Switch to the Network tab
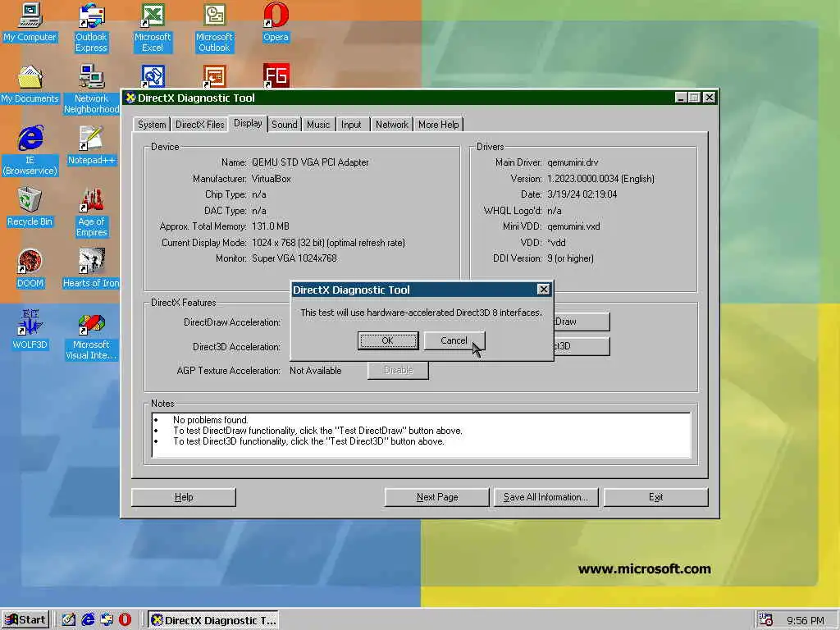840x630 pixels. pyautogui.click(x=391, y=125)
